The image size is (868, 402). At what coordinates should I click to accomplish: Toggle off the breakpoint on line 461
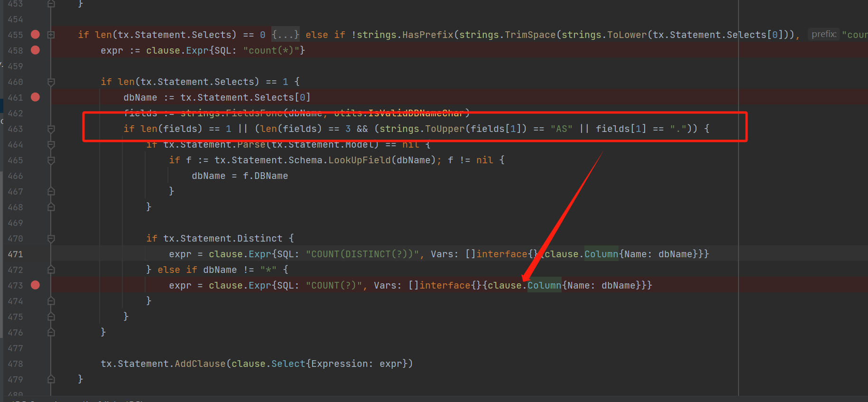coord(35,97)
